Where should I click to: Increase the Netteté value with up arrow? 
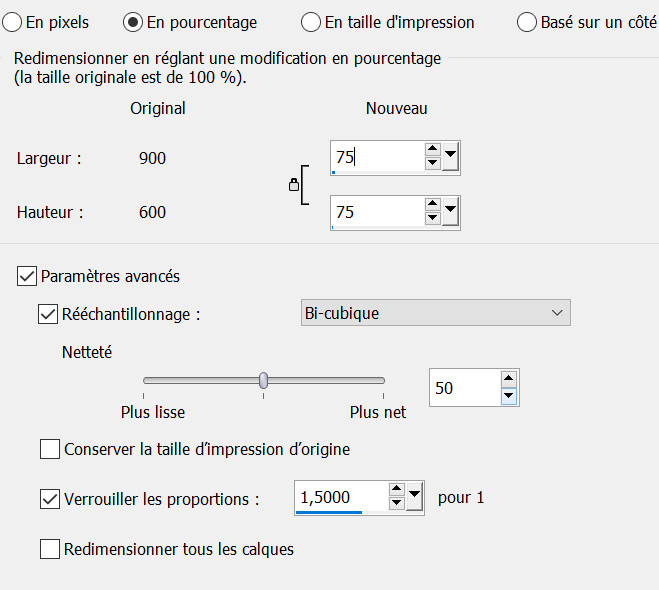509,379
